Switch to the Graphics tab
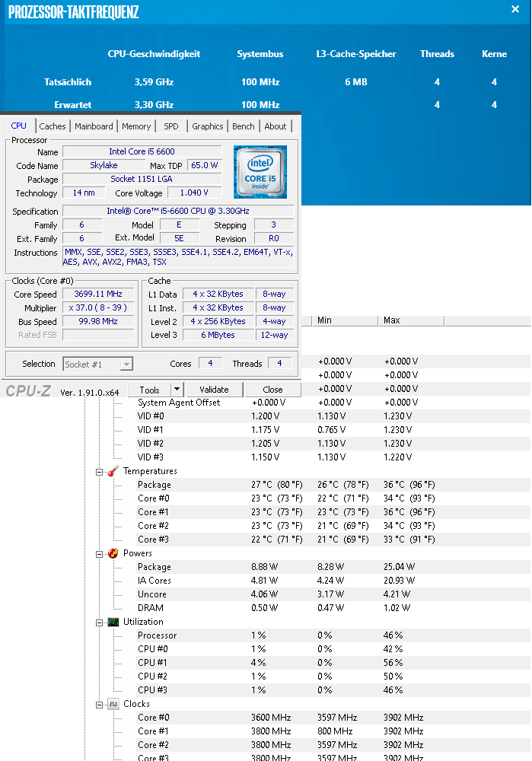The image size is (532, 761). pyautogui.click(x=207, y=126)
